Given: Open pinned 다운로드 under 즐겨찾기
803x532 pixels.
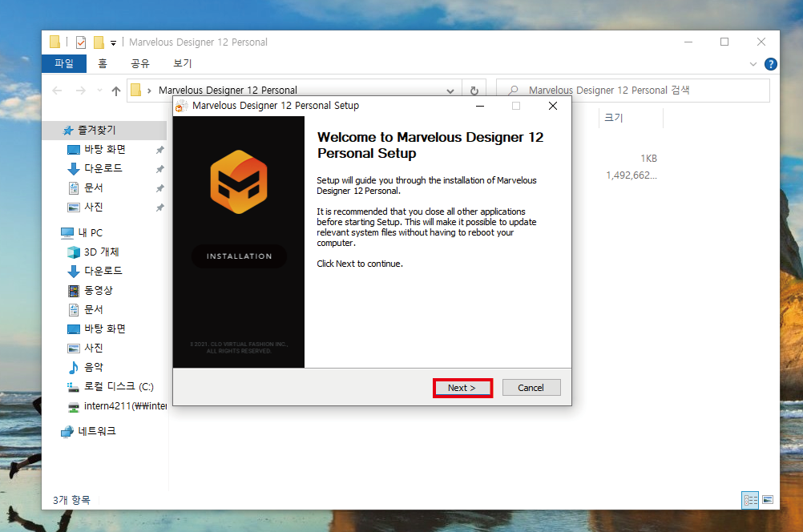Looking at the screenshot, I should point(103,168).
